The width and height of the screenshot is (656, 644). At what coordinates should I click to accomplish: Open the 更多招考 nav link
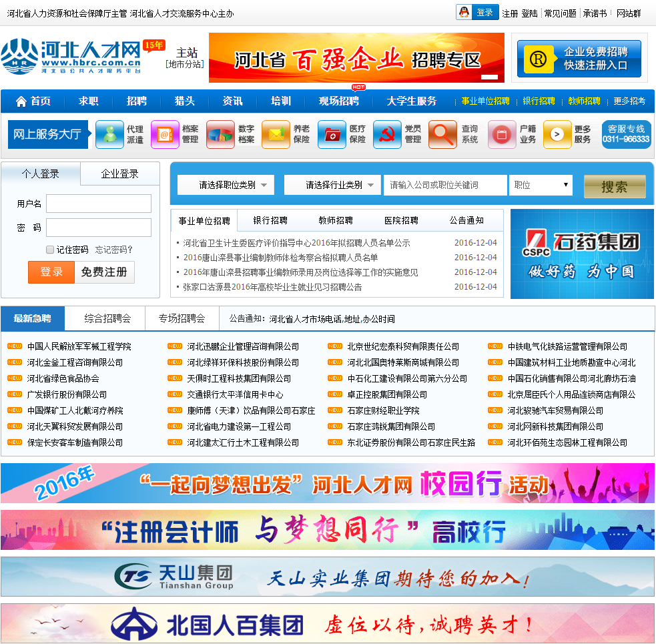click(629, 101)
